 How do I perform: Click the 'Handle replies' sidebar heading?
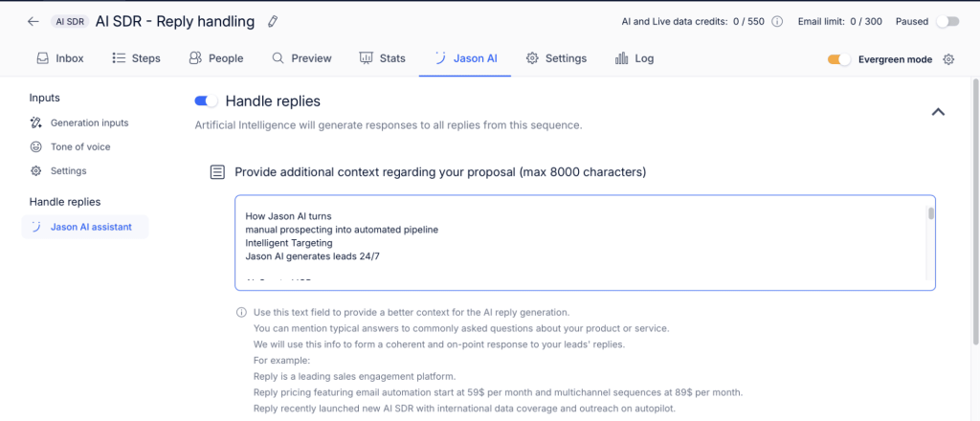pyautogui.click(x=65, y=202)
